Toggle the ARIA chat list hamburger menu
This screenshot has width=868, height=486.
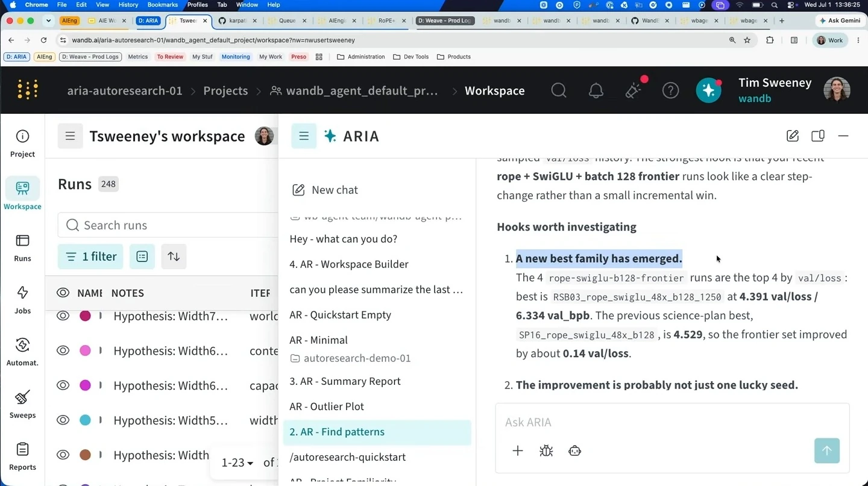pos(304,136)
